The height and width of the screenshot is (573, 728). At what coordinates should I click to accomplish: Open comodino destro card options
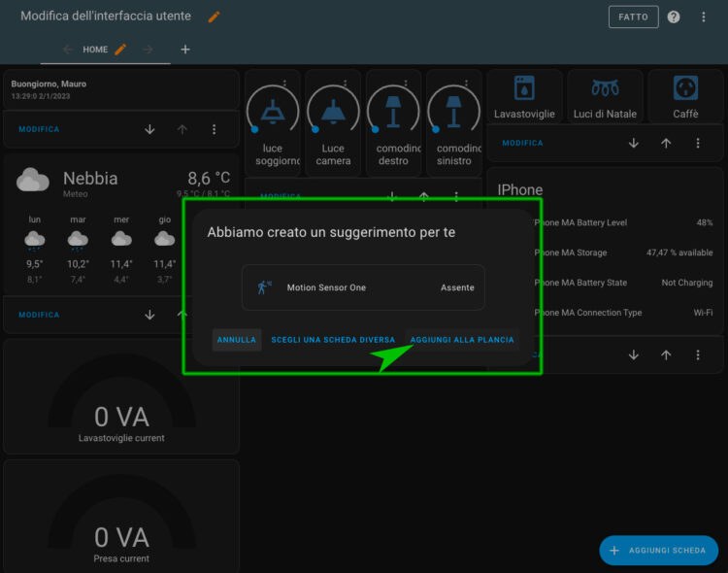pos(406,84)
